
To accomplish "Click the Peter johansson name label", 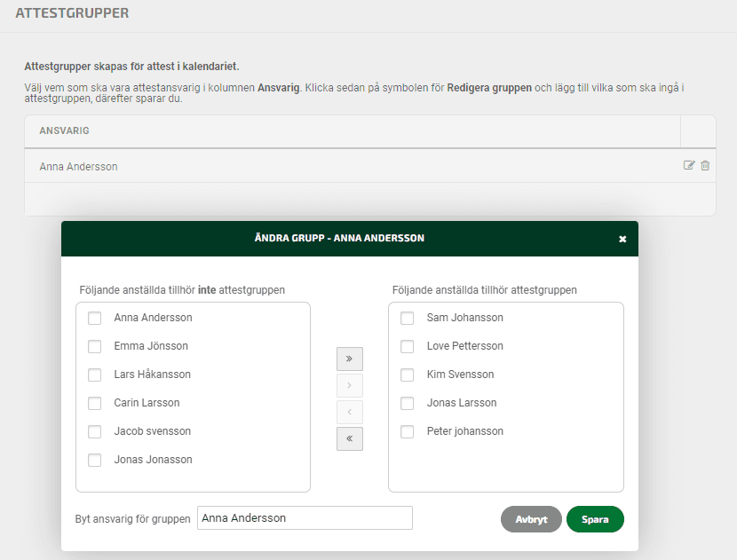I will [x=465, y=431].
